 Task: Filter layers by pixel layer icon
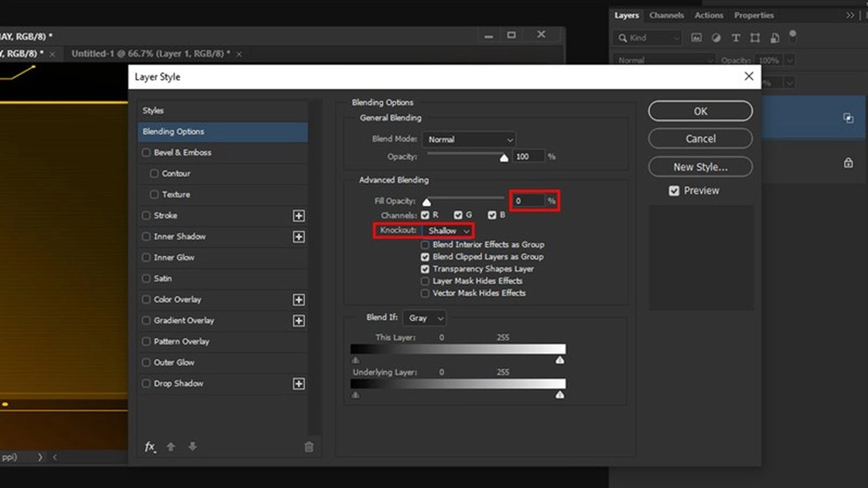pyautogui.click(x=697, y=38)
